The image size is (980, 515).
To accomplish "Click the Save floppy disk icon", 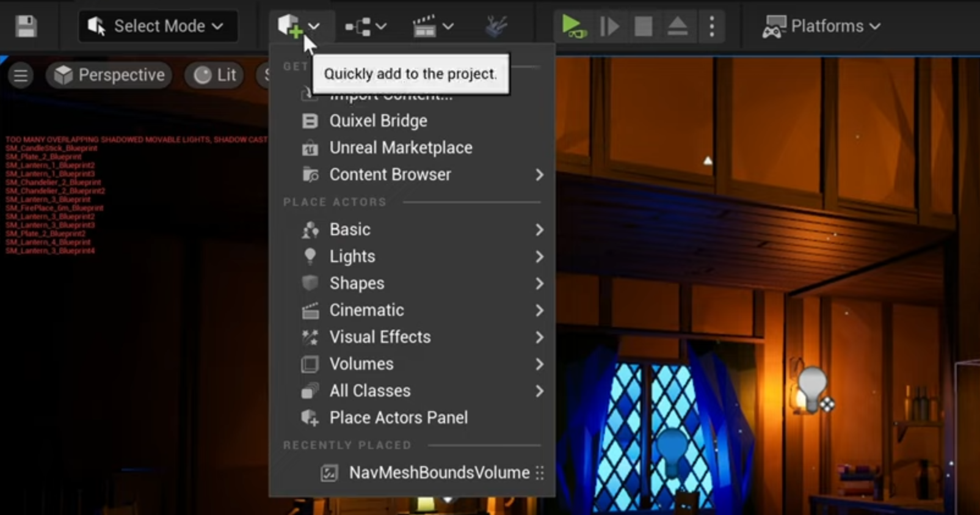I will 26,26.
